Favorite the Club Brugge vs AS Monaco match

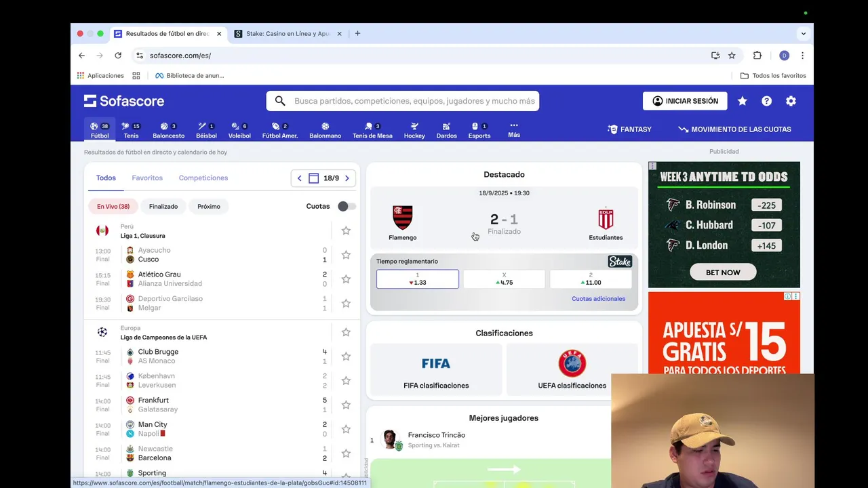coord(346,357)
